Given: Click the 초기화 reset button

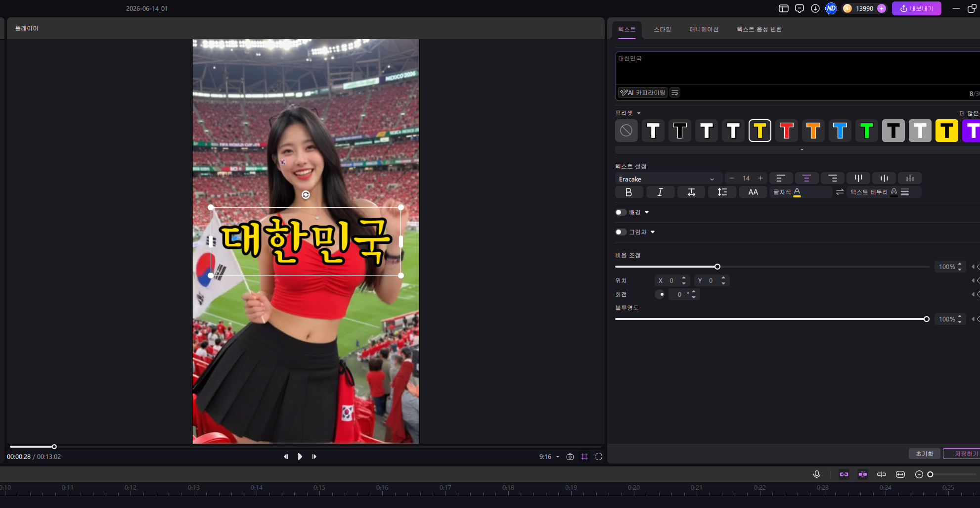Looking at the screenshot, I should click(924, 454).
